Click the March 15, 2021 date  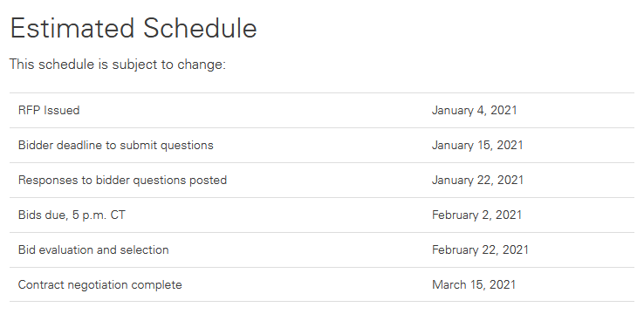pos(474,285)
